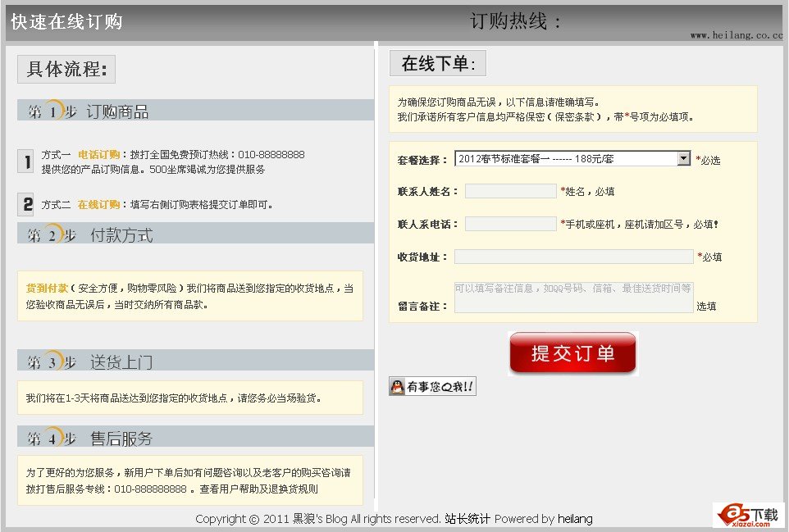Open 查看用户帮助及退换货规则 help link
The image size is (789, 532).
point(258,489)
